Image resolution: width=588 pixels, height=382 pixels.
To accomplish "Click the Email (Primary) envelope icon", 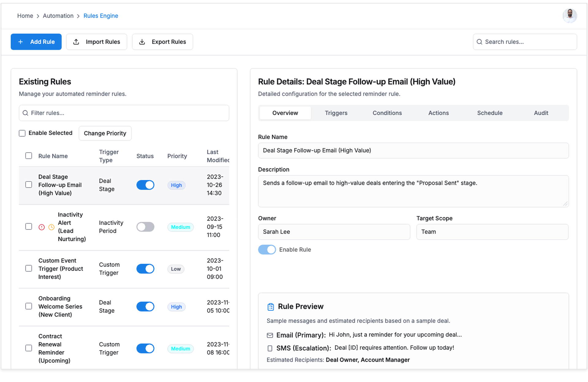I will point(270,335).
